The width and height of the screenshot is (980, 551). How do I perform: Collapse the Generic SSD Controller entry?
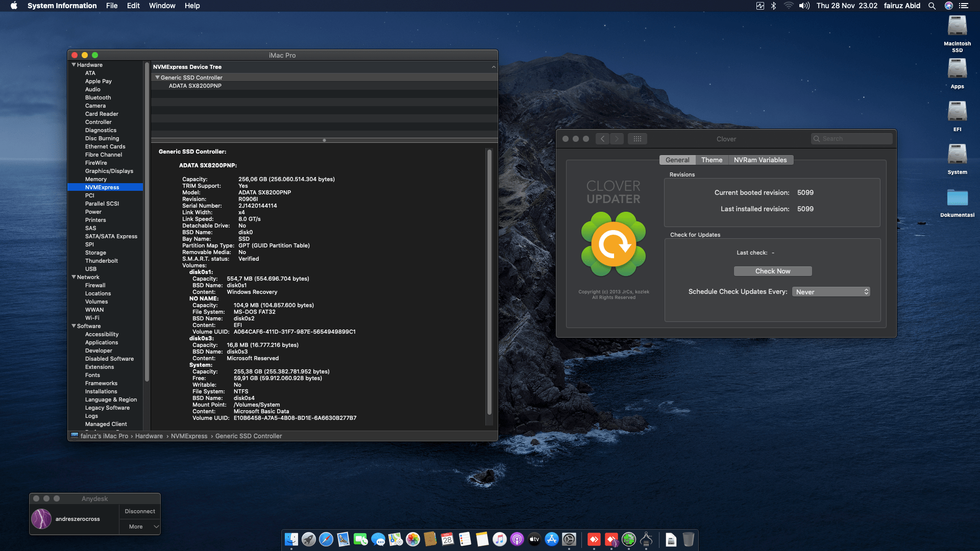click(157, 77)
